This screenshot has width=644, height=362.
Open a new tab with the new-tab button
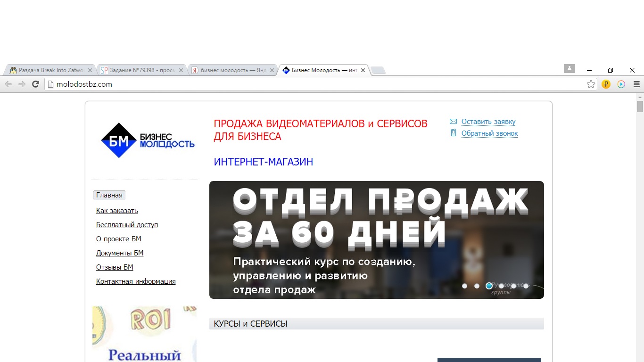point(378,70)
